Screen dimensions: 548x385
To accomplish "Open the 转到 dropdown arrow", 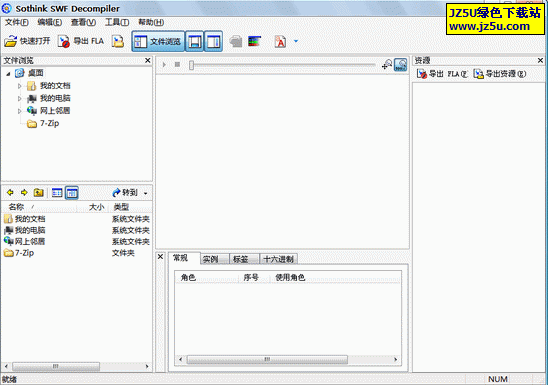I will (146, 193).
